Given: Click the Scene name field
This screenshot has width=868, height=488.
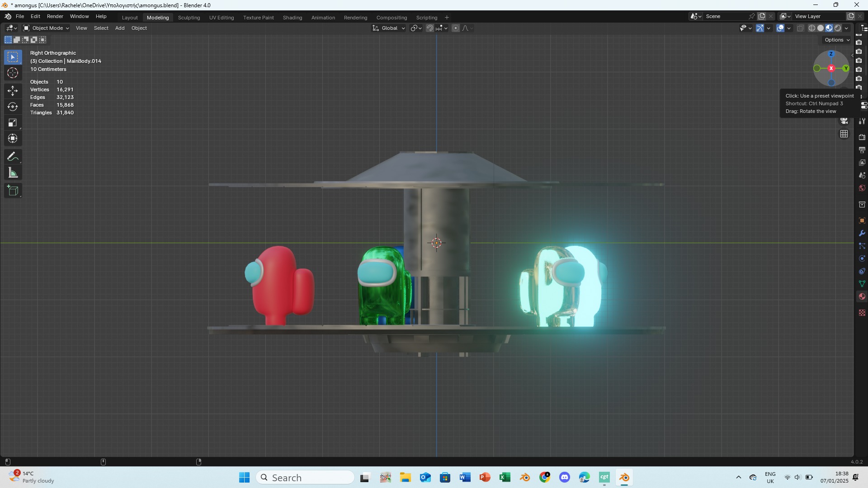Looking at the screenshot, I should (726, 16).
